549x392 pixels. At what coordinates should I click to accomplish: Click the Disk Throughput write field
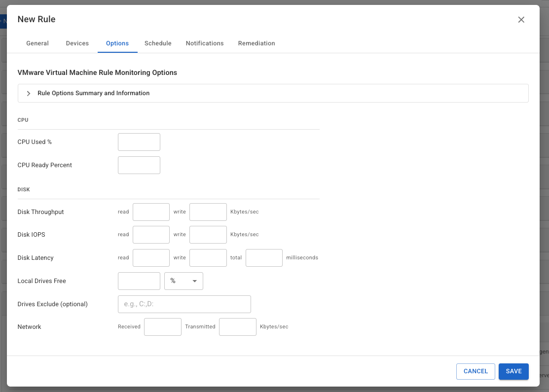tap(208, 212)
